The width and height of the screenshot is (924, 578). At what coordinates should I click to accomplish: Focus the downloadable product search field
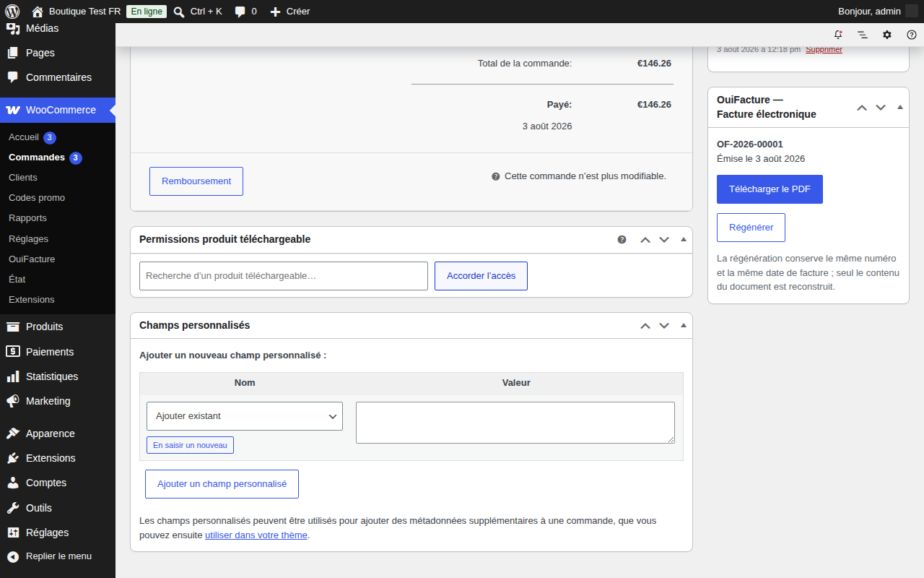(x=284, y=276)
